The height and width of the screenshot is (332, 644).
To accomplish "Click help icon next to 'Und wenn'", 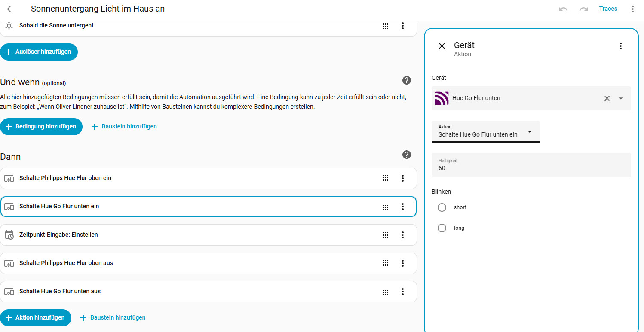I will pos(406,80).
